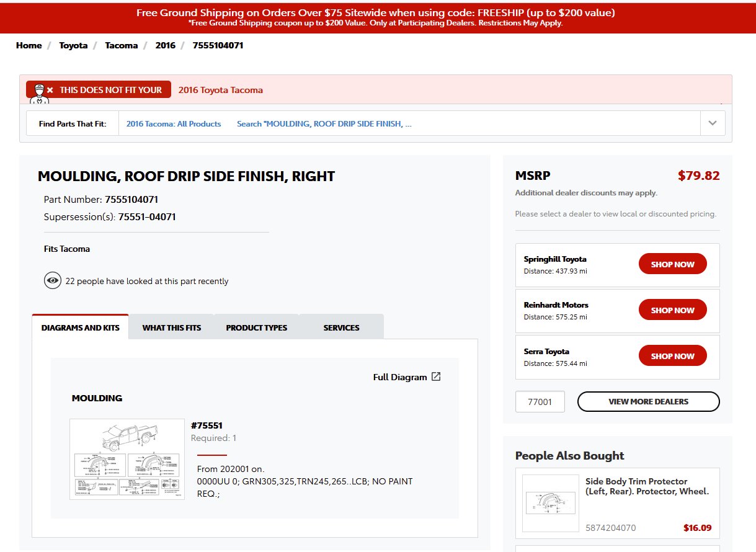Click Reinhardt Motors dealer name
Viewport: 756px width, 552px height.
coord(556,305)
